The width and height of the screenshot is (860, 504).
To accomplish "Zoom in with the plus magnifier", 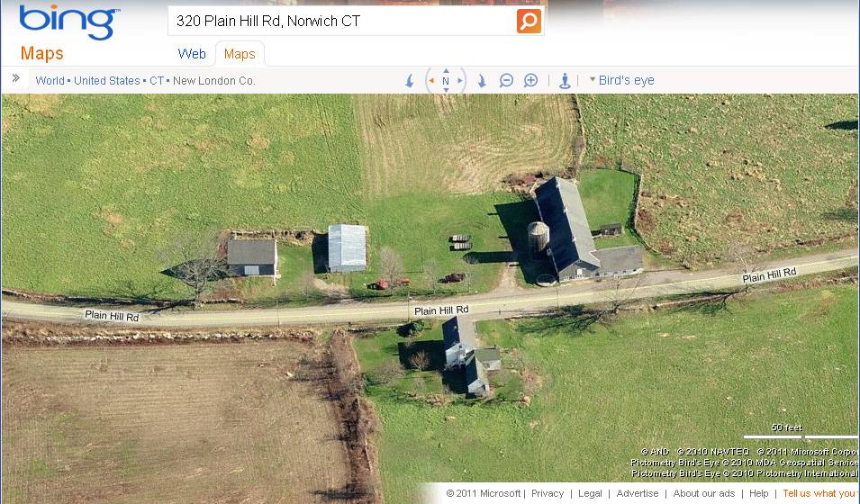I will (530, 81).
